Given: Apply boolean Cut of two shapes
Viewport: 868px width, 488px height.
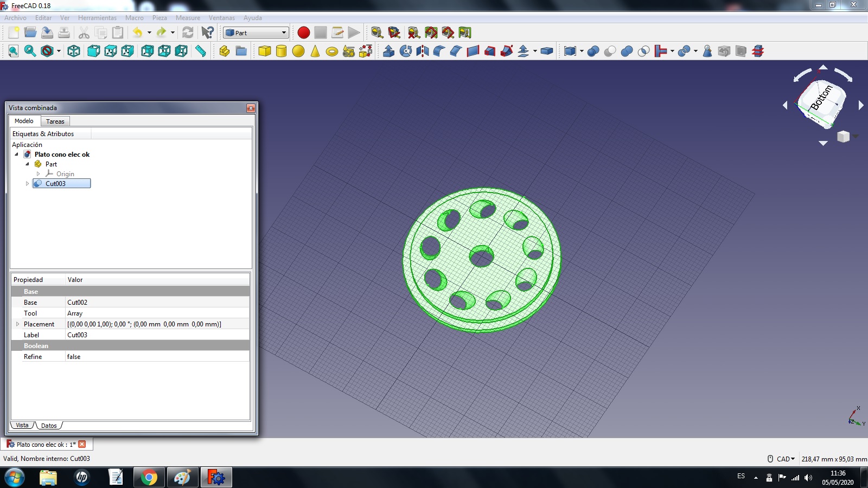Looking at the screenshot, I should click(610, 51).
